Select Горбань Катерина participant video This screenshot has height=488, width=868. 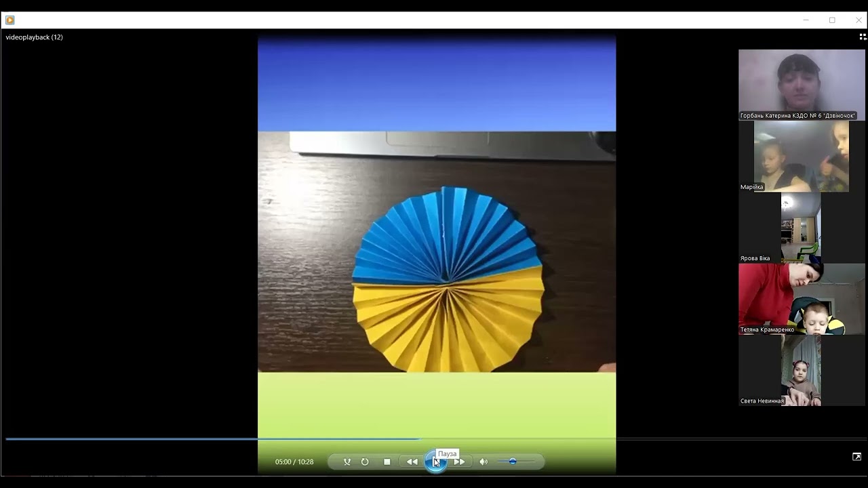coord(802,85)
